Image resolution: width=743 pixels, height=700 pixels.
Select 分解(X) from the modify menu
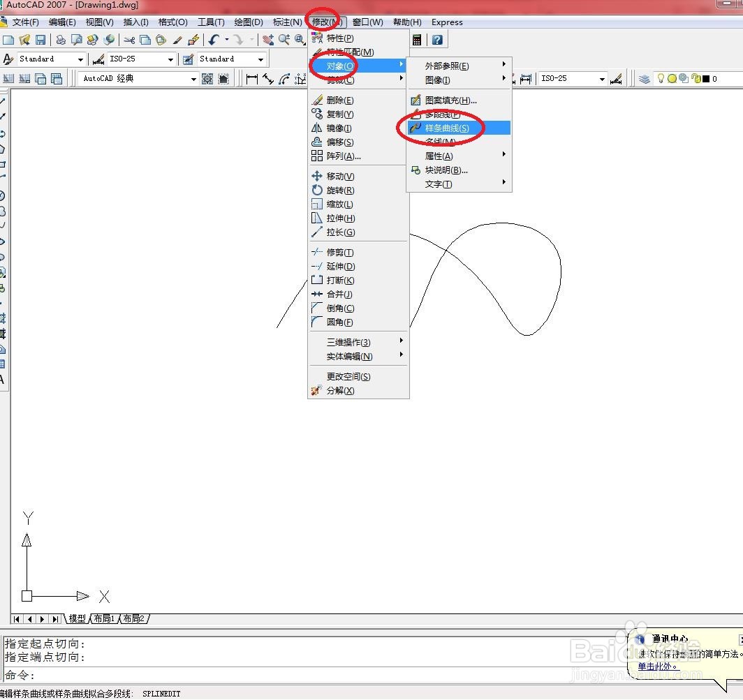[x=358, y=390]
